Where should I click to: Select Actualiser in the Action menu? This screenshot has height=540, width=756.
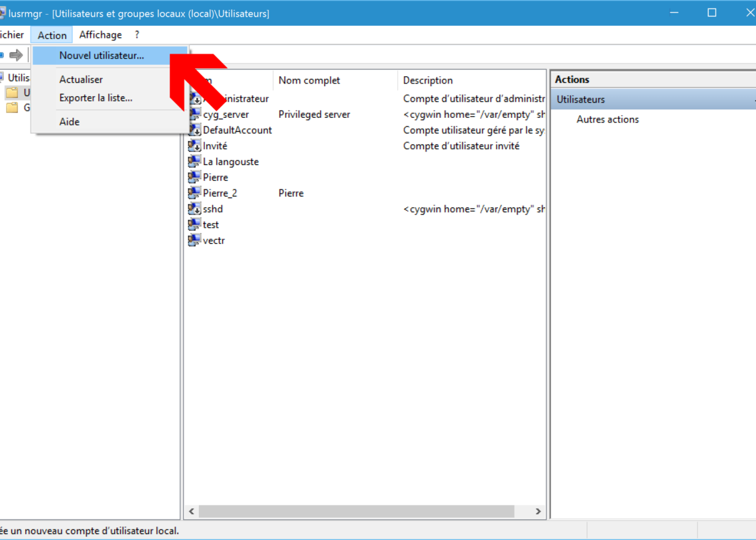81,80
